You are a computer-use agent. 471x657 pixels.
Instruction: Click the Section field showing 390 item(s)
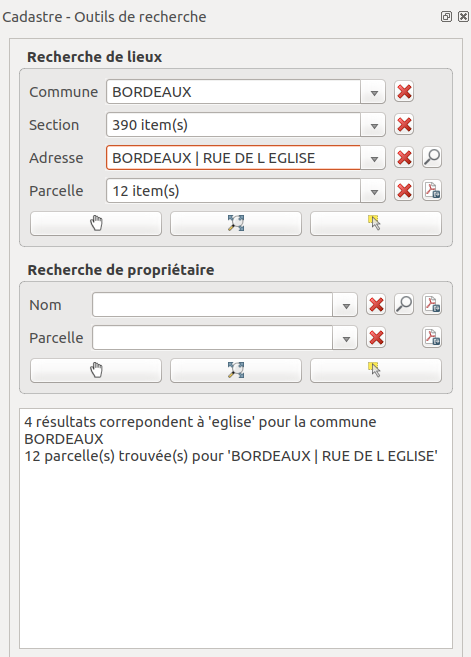(x=233, y=125)
